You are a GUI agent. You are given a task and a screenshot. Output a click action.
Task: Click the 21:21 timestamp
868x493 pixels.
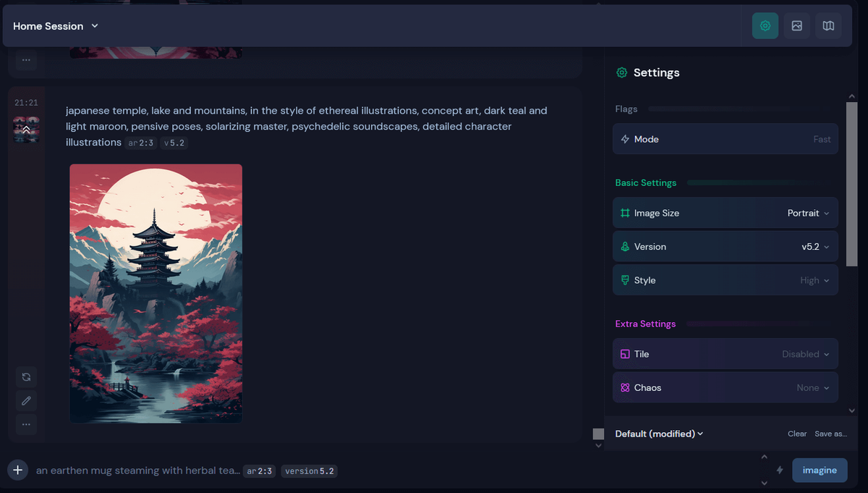click(26, 103)
